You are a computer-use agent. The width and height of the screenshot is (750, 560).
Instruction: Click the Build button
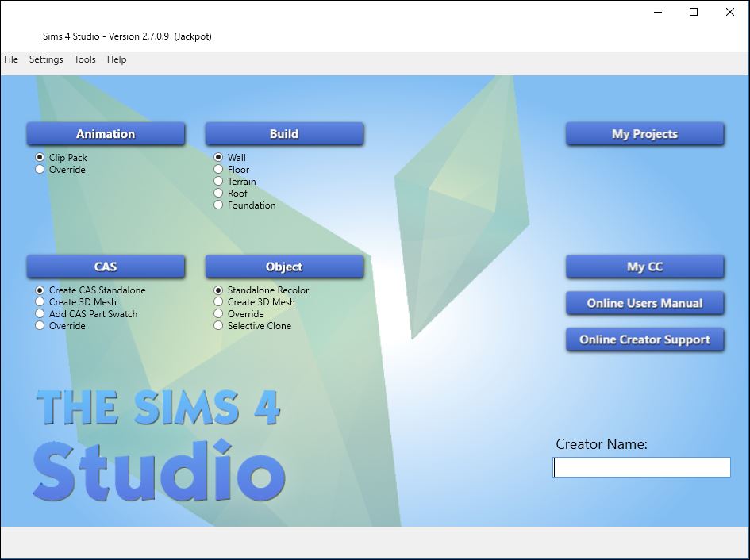point(284,134)
